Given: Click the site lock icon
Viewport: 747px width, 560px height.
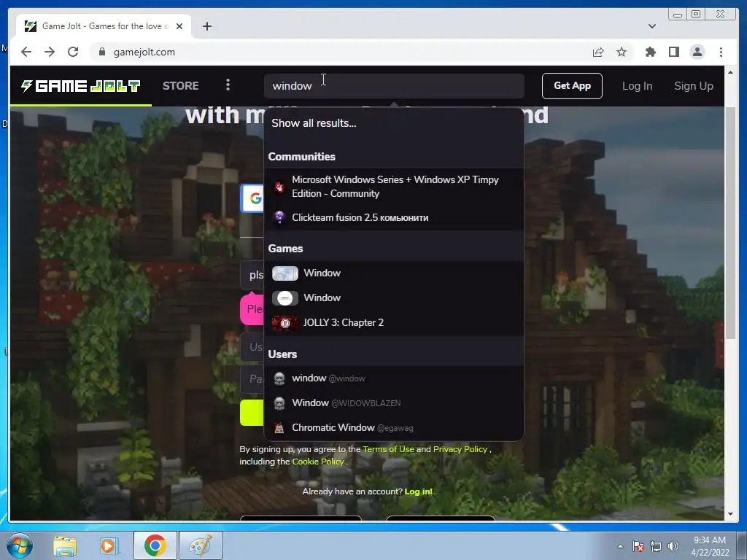Looking at the screenshot, I should point(101,52).
